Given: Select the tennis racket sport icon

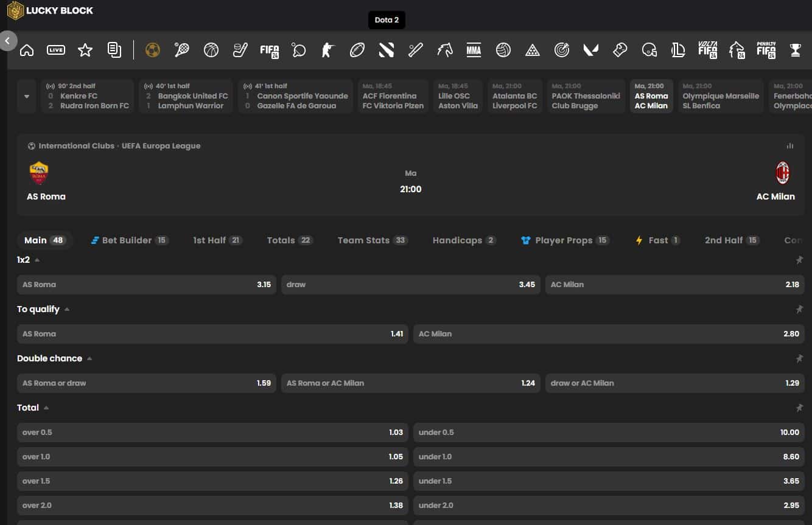Looking at the screenshot, I should coord(181,50).
